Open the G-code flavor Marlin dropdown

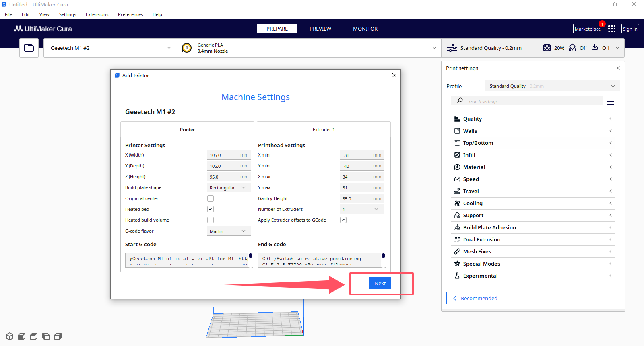click(x=229, y=231)
